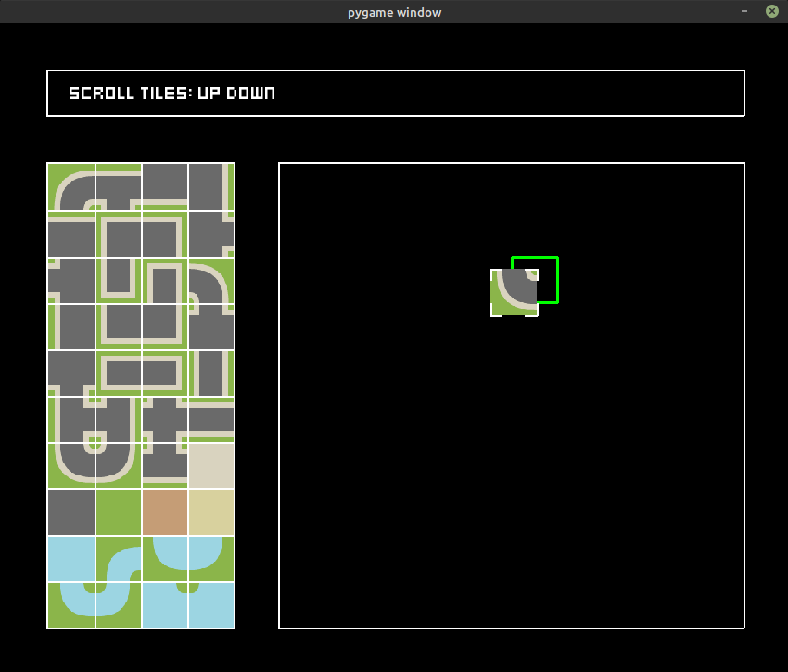788x672 pixels.
Task: Choose road tile with bottom curb and top notches
Action: [165, 466]
